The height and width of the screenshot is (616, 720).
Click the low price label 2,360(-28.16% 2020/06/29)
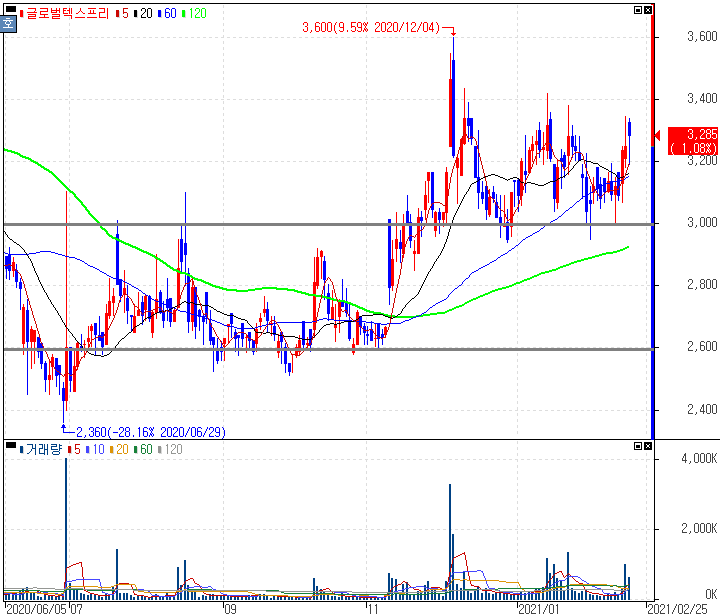point(151,432)
